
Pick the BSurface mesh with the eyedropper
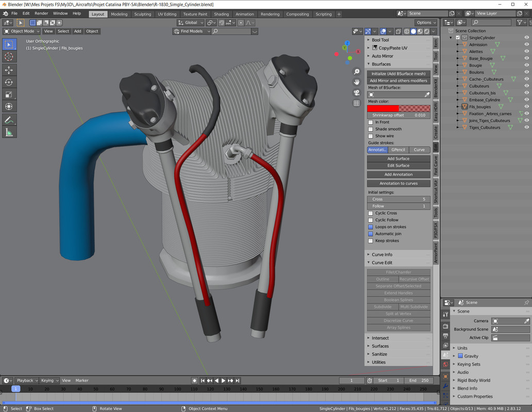(x=427, y=95)
